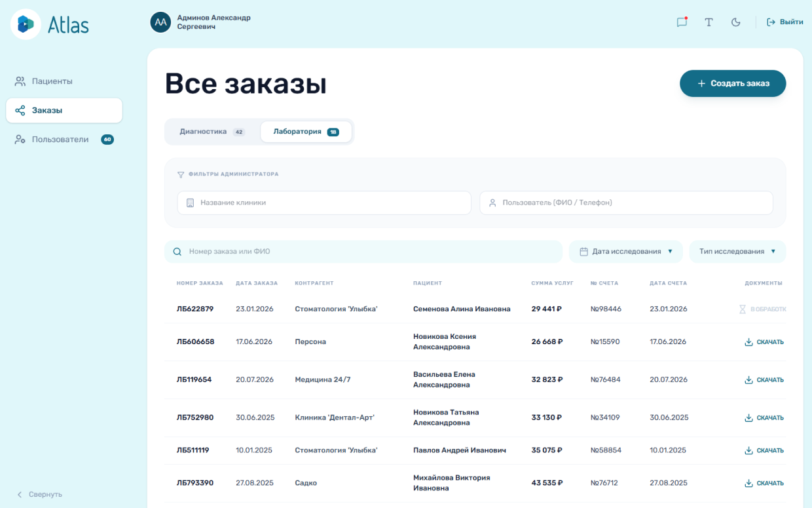The height and width of the screenshot is (508, 812).
Task: Click the AA user avatar
Action: point(160,22)
